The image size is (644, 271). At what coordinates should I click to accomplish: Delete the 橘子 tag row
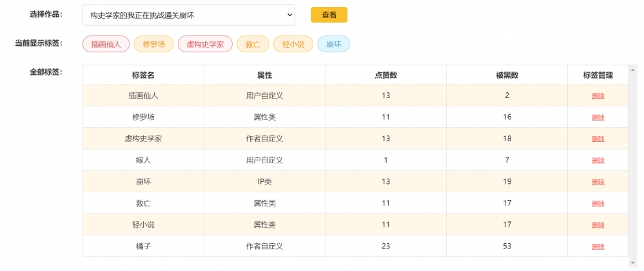tap(598, 246)
